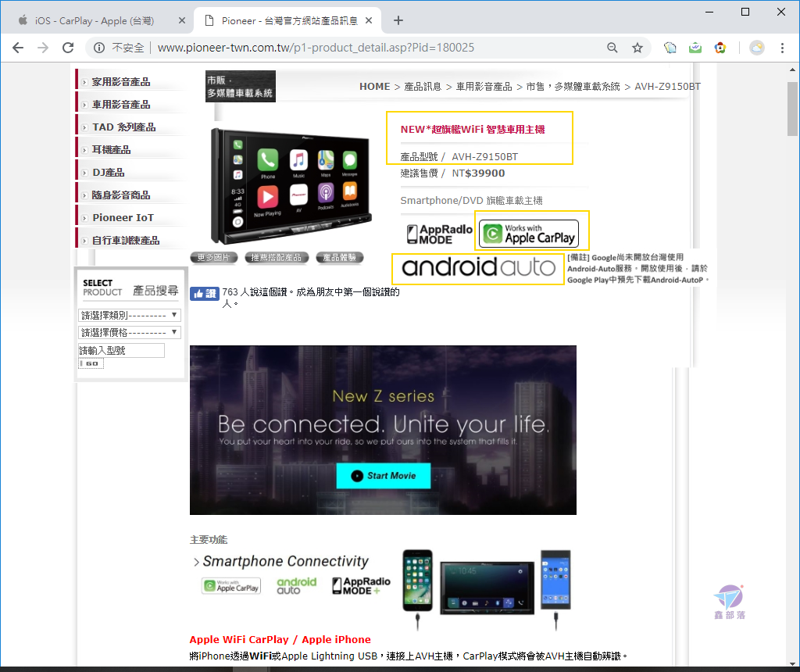Viewport: 800px width, 672px height.
Task: Click the scrollbar down arrow
Action: (792, 664)
